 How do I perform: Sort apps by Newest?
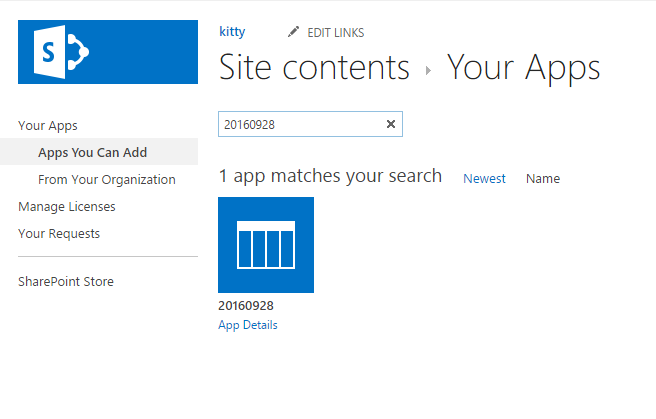484,179
